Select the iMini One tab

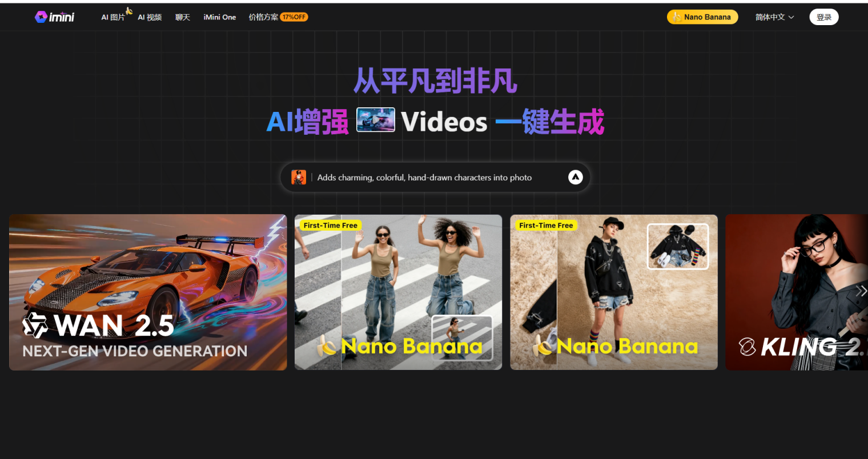(219, 17)
